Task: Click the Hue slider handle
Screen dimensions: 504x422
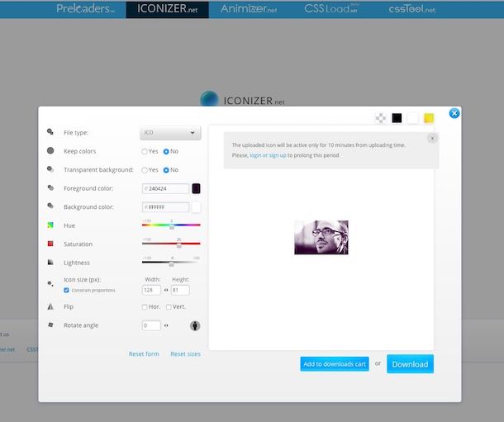Action: coord(172,227)
